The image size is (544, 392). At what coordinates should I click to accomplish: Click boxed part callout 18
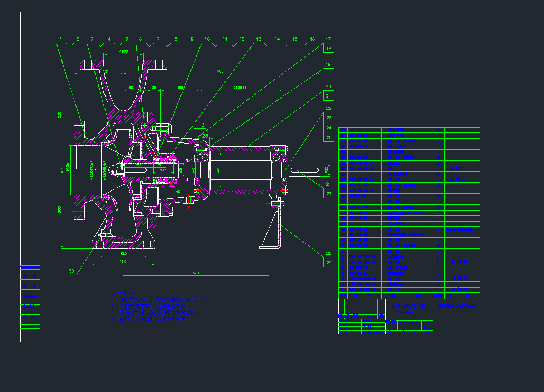pos(328,49)
